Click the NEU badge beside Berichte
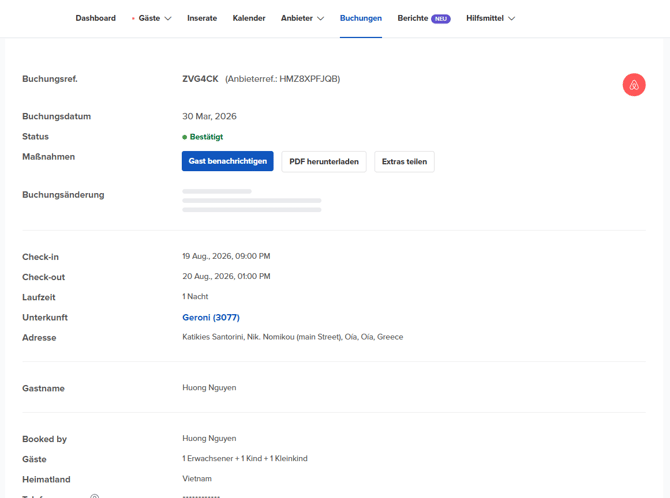 [x=441, y=19]
